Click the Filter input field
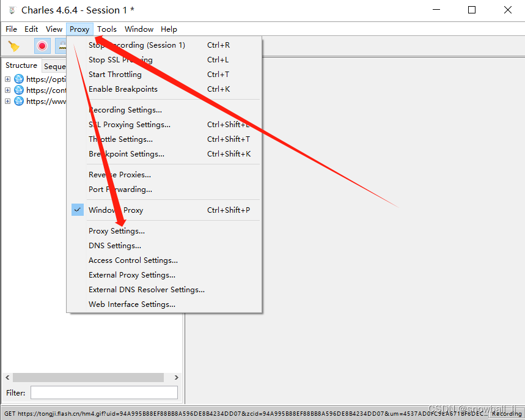 click(x=104, y=392)
